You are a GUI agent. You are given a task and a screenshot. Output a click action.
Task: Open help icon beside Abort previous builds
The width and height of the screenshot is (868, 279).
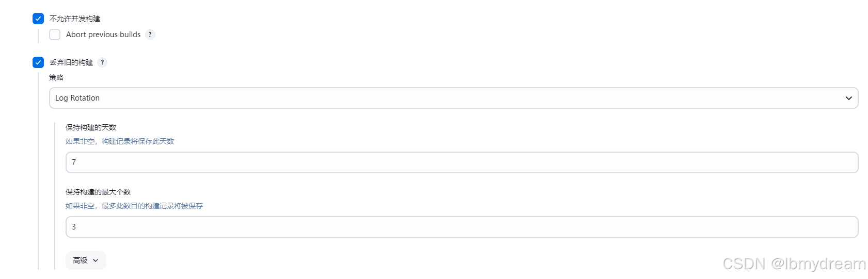click(150, 35)
